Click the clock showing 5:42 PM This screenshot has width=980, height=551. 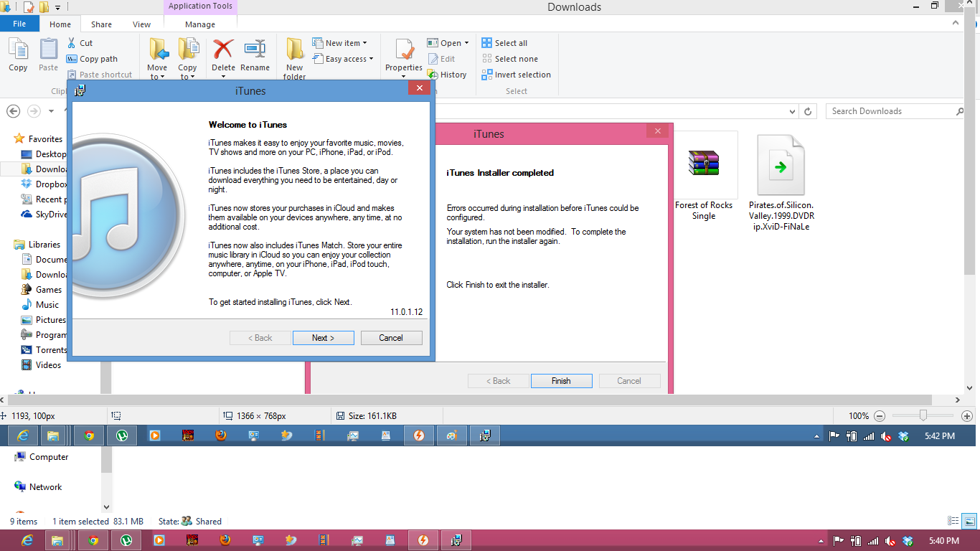[940, 436]
